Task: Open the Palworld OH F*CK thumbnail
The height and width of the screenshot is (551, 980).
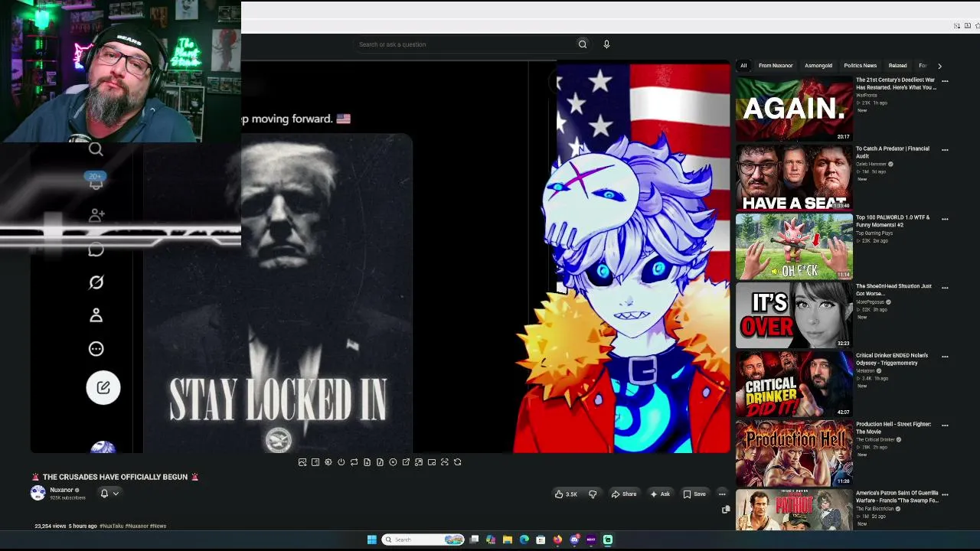Action: click(x=794, y=246)
